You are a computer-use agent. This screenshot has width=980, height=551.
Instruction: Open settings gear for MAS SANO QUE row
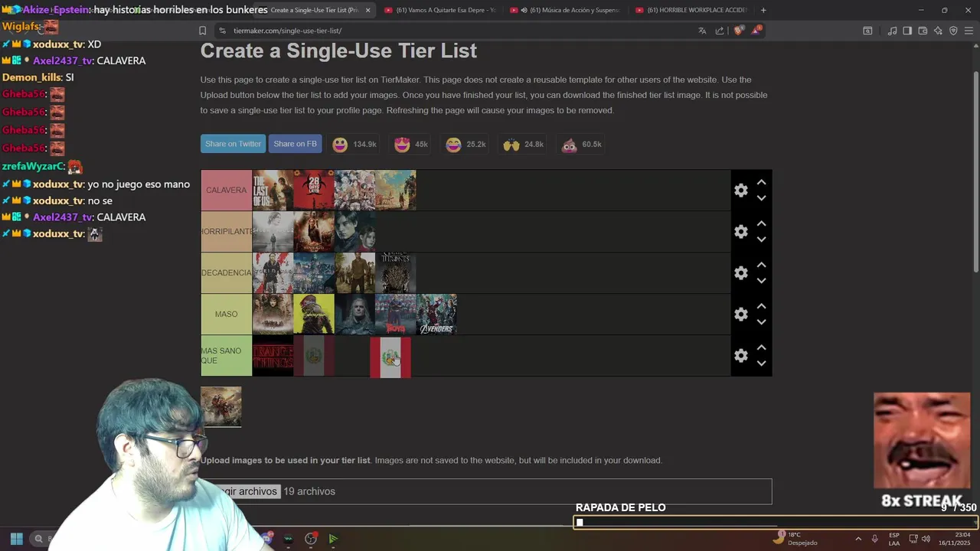click(x=740, y=356)
